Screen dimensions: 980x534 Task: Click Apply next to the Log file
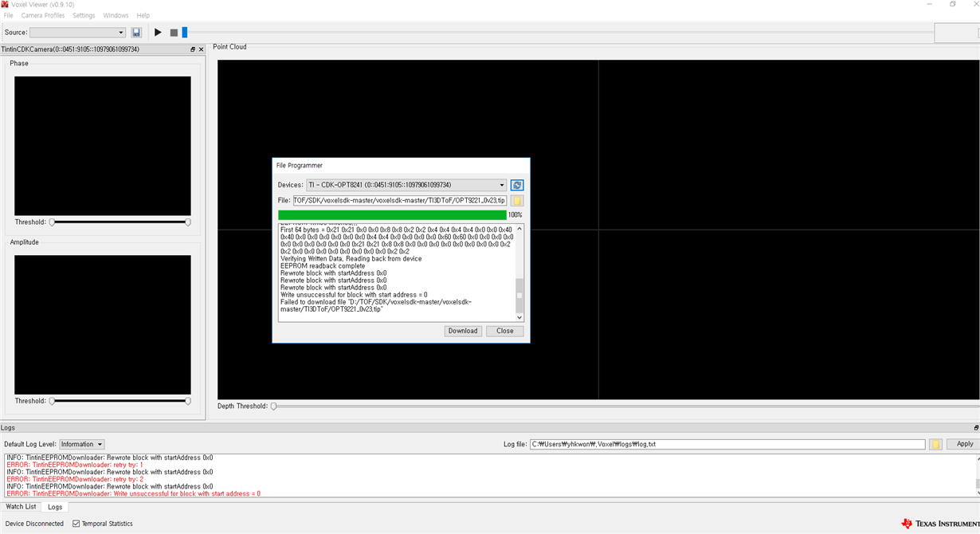click(x=965, y=444)
